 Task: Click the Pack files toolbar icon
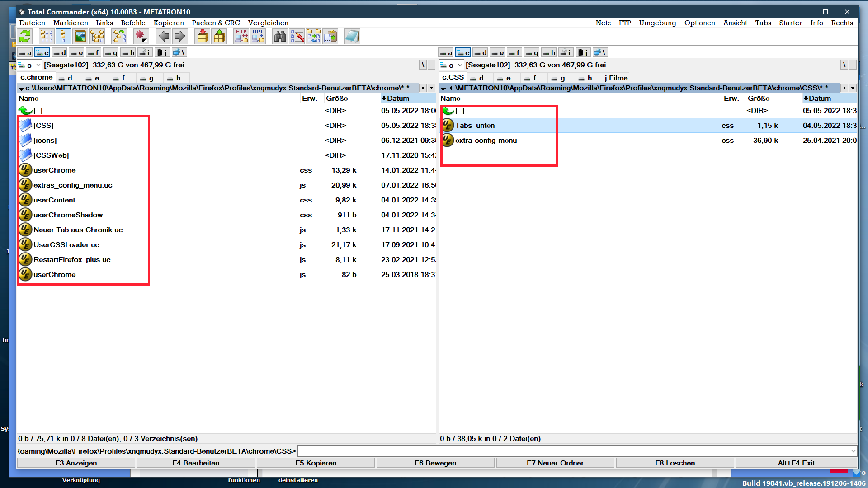coord(203,37)
